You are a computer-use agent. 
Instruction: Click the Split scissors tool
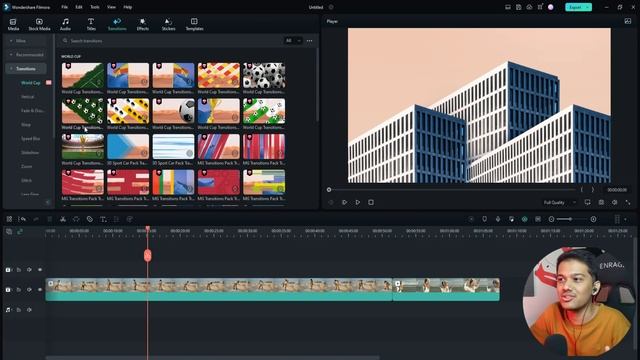(x=63, y=219)
